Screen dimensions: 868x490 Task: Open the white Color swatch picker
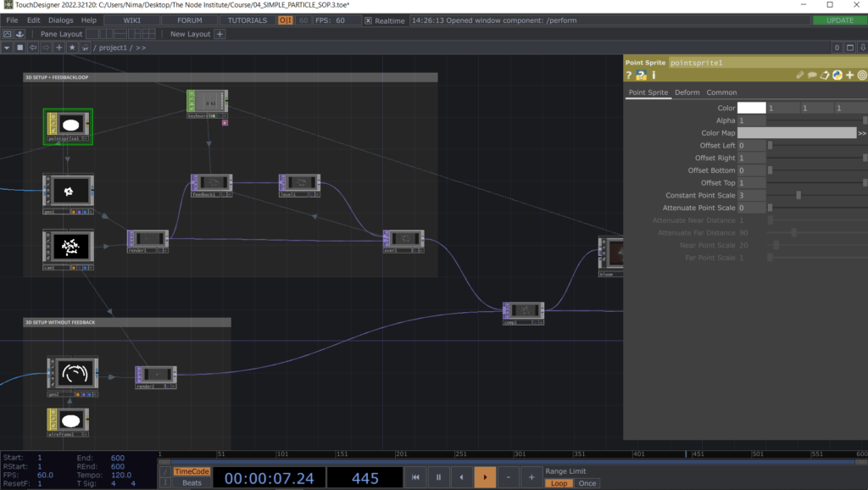[x=751, y=108]
